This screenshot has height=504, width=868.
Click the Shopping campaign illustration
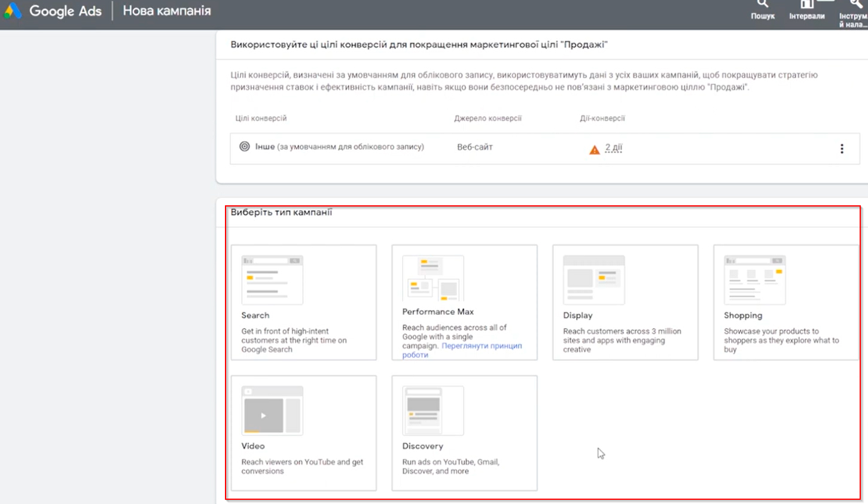755,280
